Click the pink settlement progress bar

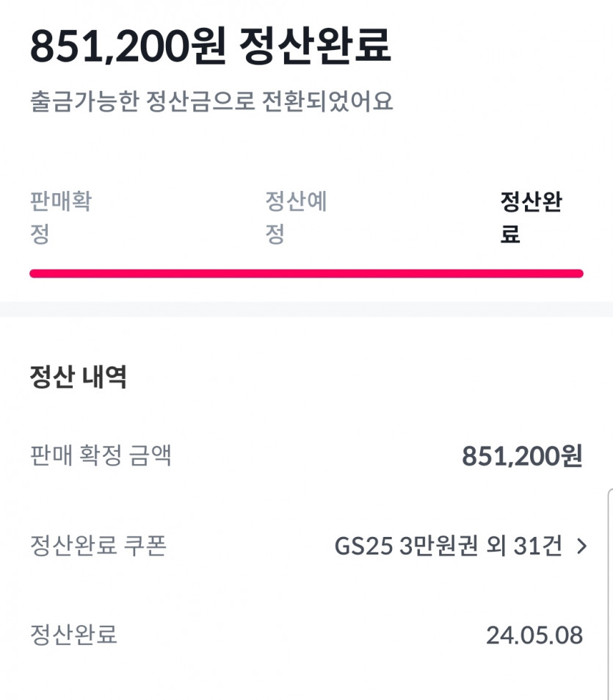[307, 273]
